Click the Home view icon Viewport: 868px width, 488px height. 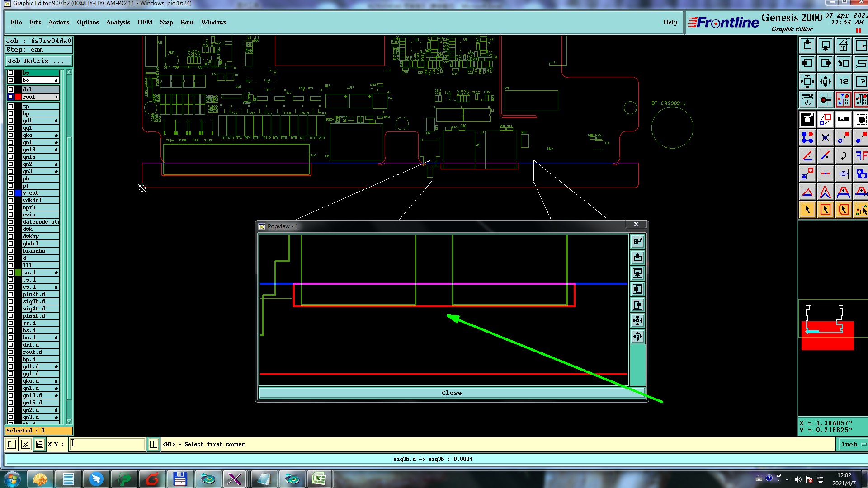pos(843,46)
